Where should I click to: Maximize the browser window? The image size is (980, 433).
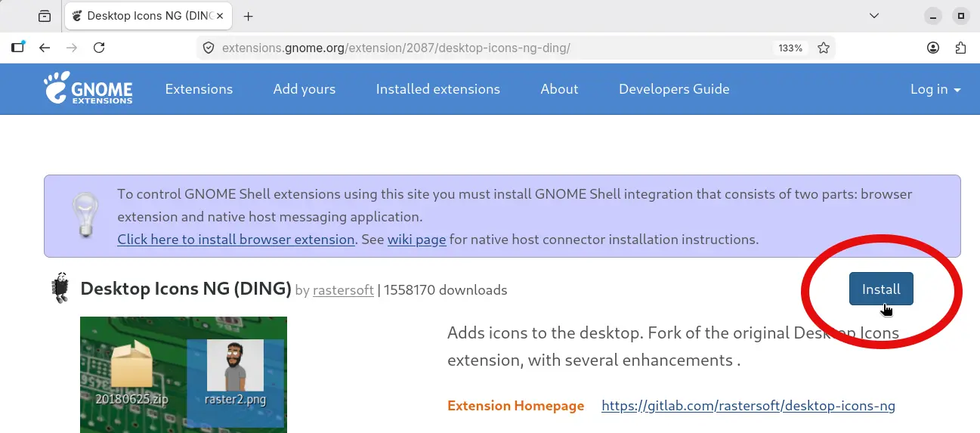click(x=961, y=15)
